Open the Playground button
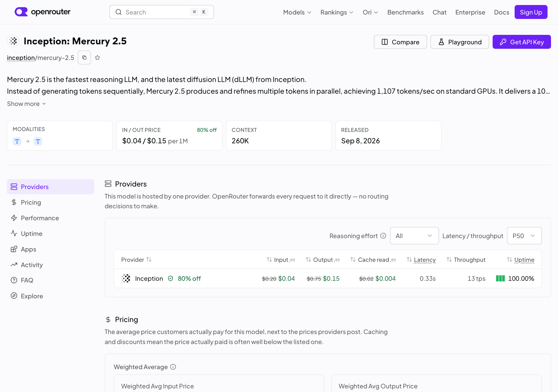Image resolution: width=558 pixels, height=392 pixels. pyautogui.click(x=460, y=42)
